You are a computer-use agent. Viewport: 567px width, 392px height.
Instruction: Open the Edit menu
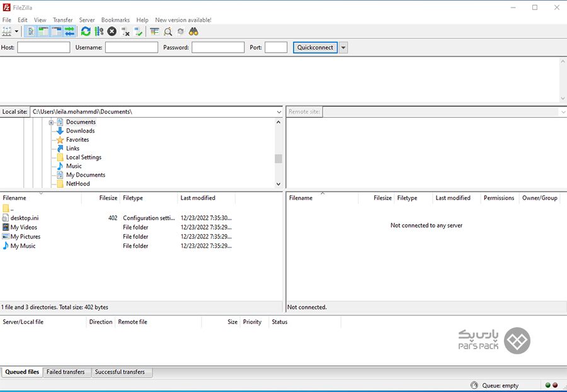pos(23,20)
